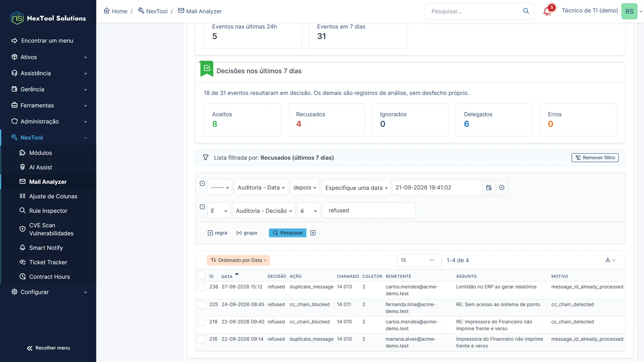This screenshot has height=362, width=644.
Task: Click the search magnifier icon
Action: point(526,11)
